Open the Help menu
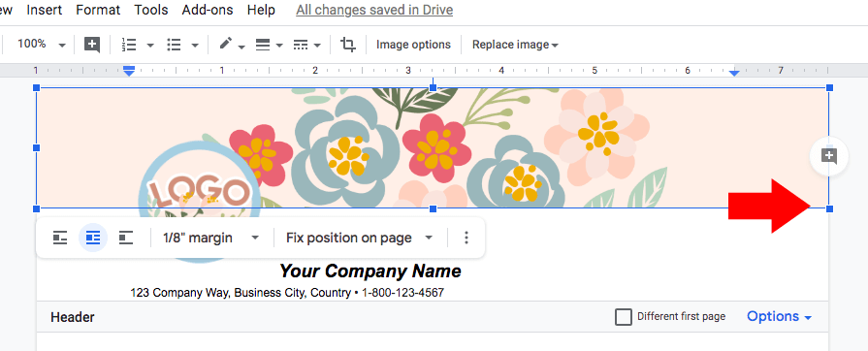868x351 pixels. (x=261, y=10)
